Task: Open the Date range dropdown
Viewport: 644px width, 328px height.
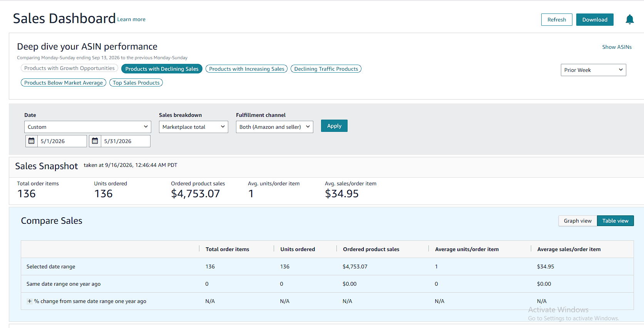Action: pos(88,127)
